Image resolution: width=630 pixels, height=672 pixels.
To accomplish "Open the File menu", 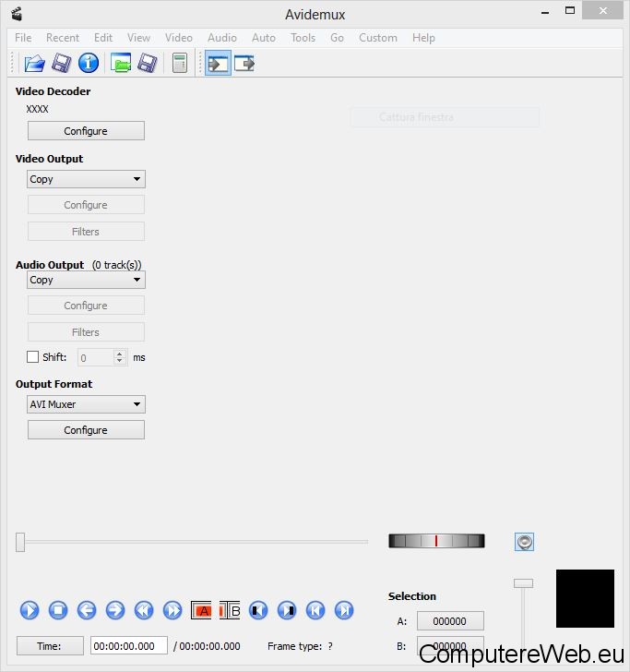I will pos(23,38).
